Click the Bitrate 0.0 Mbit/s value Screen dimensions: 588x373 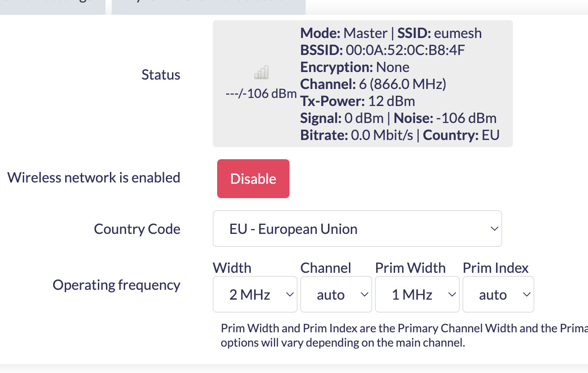point(382,135)
